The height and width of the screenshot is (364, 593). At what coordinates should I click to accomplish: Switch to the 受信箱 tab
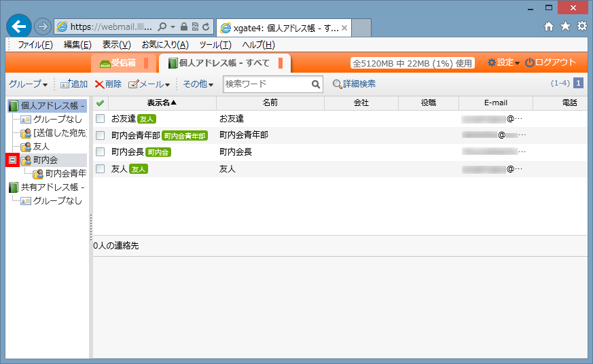point(118,63)
